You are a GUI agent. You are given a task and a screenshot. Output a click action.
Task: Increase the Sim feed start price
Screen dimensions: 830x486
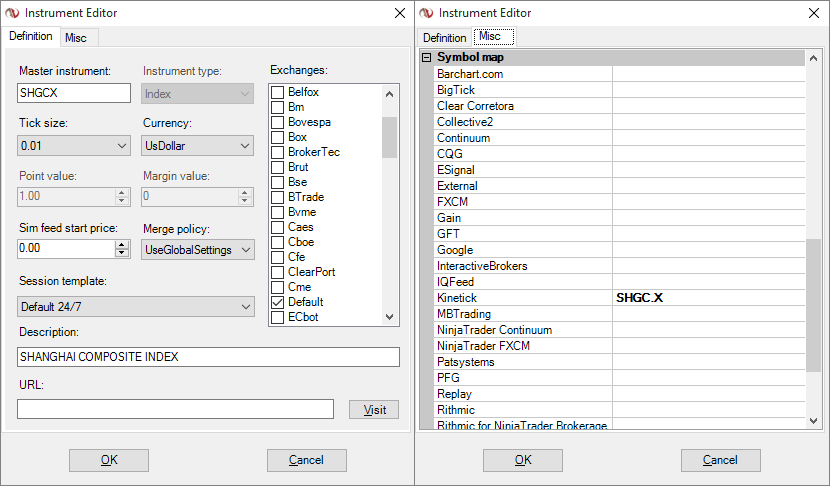pyautogui.click(x=123, y=244)
